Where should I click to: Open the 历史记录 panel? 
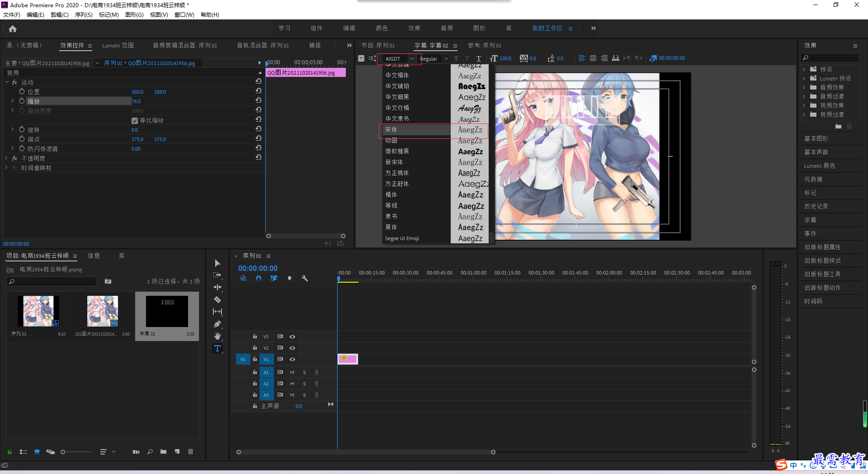[816, 206]
